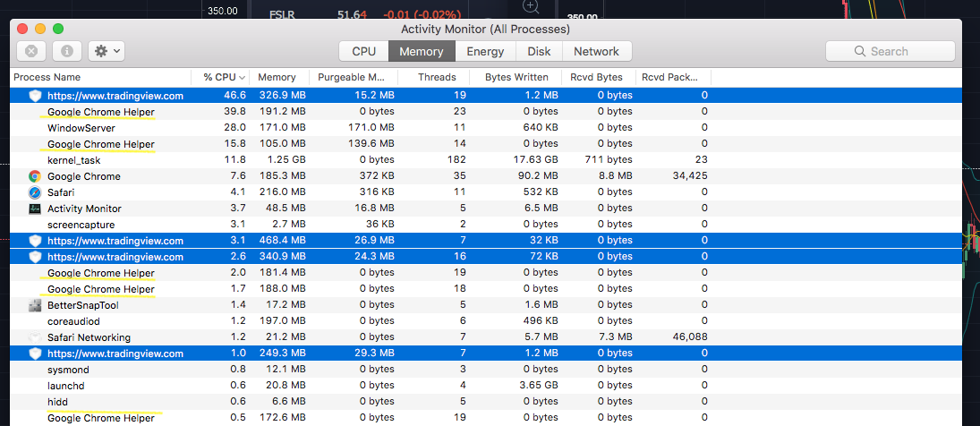Select tradingview.com name in the 249.3 MB row
The width and height of the screenshot is (980, 426).
pyautogui.click(x=115, y=354)
